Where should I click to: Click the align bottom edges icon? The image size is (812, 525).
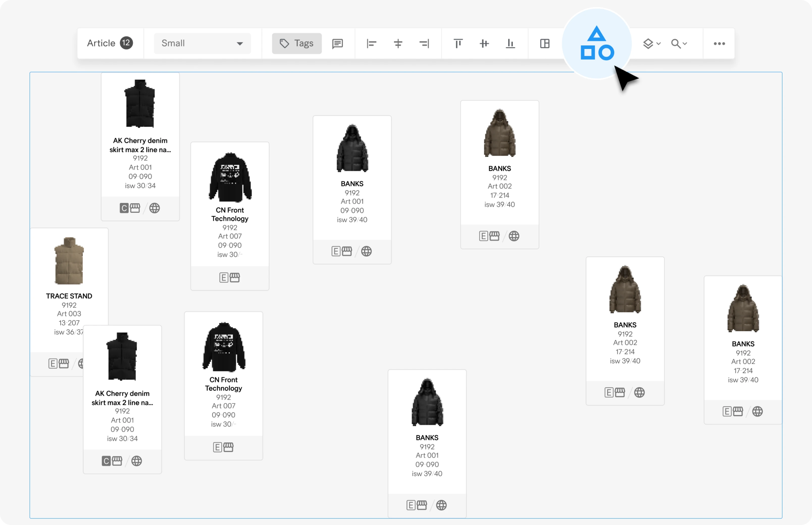pos(510,44)
